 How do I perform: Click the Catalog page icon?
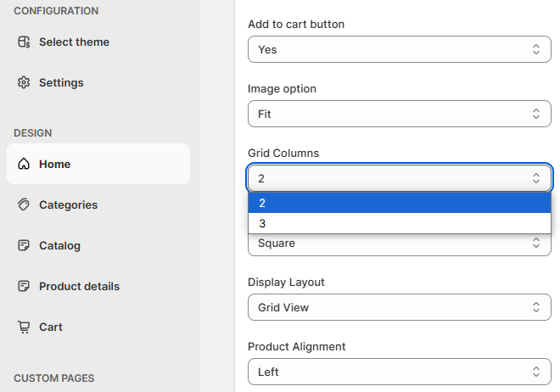tap(24, 245)
